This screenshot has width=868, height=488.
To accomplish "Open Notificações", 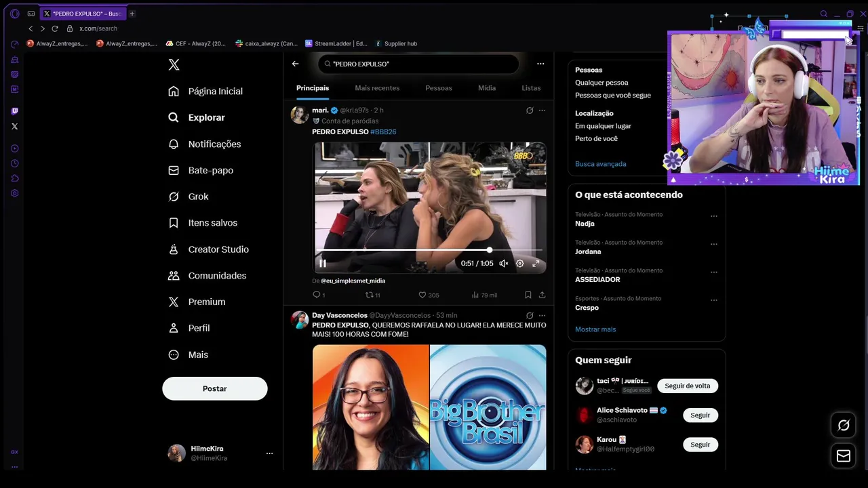I will [x=205, y=144].
